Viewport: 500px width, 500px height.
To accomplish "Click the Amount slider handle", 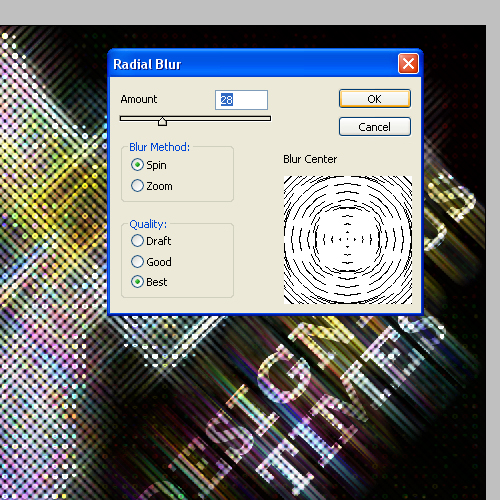I will coord(162,121).
